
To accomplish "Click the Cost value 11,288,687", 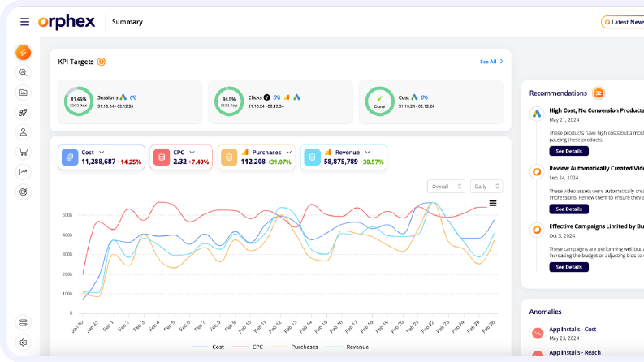I will point(98,162).
